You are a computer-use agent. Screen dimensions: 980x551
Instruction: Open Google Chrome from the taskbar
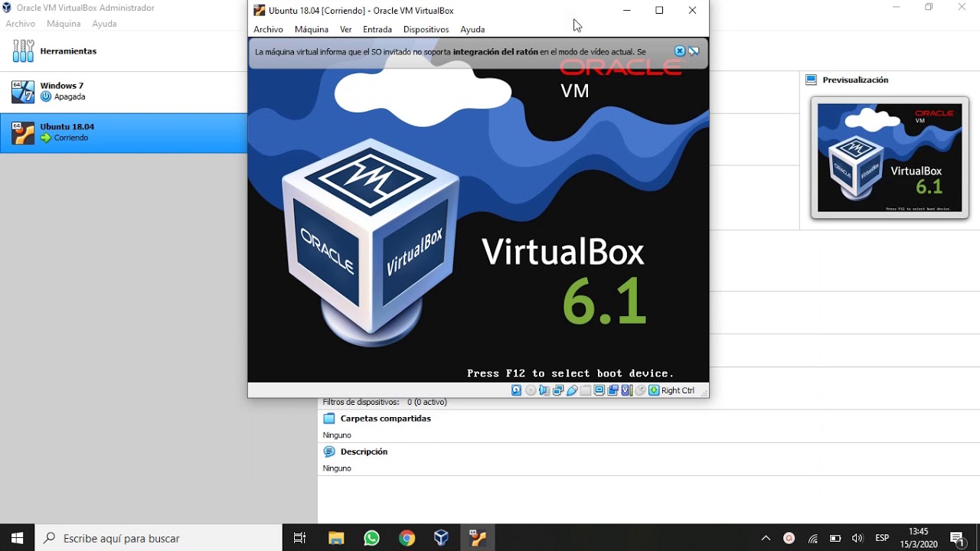(407, 538)
